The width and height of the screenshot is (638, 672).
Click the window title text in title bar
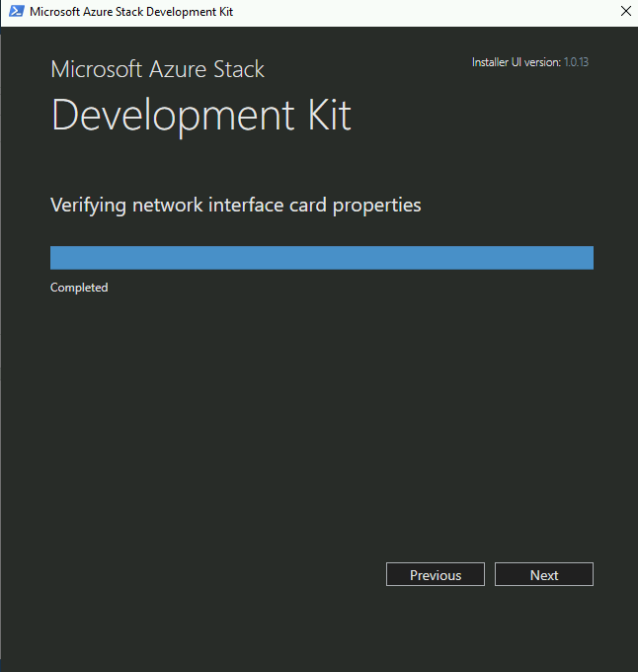131,12
